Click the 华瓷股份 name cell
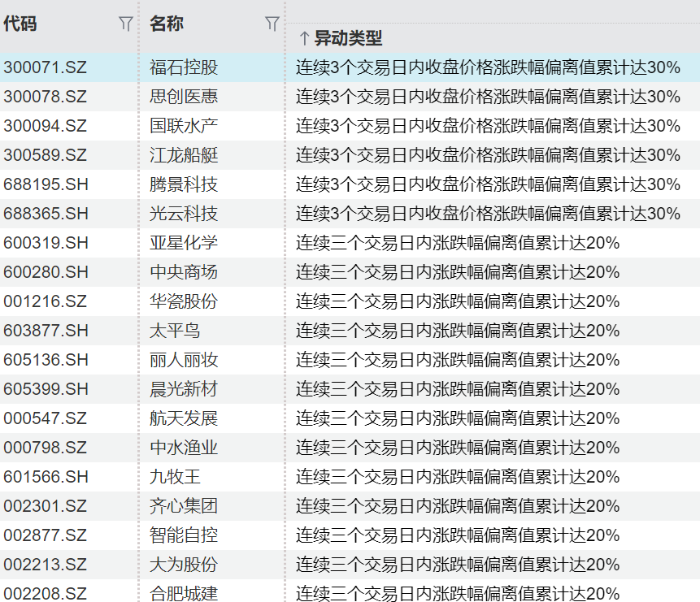 click(184, 301)
